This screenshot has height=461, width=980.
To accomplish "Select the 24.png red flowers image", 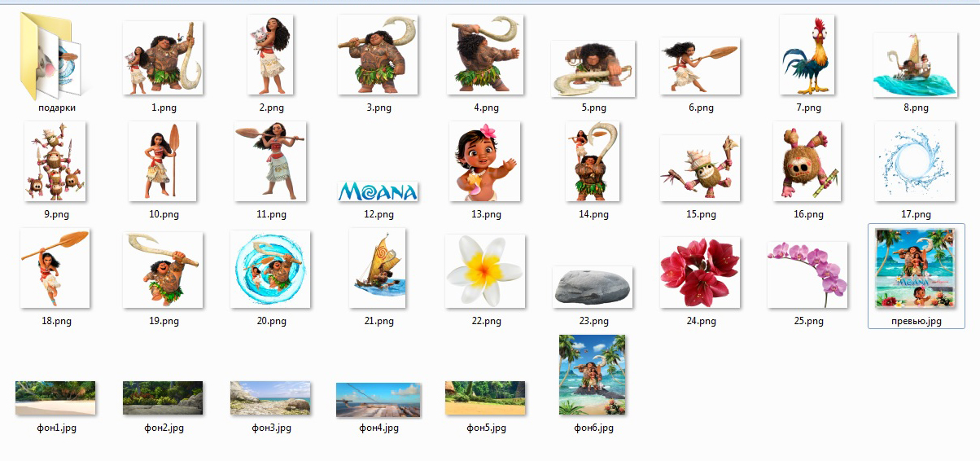I will (x=701, y=273).
